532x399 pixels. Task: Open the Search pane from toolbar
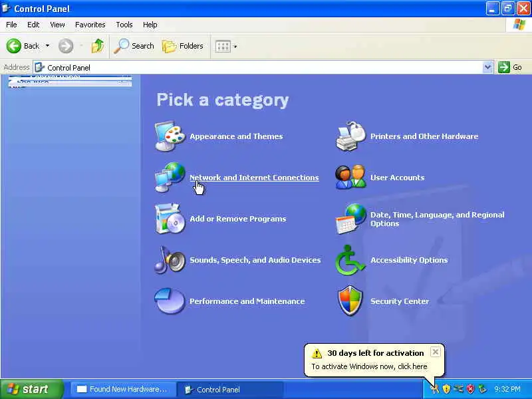[x=134, y=46]
